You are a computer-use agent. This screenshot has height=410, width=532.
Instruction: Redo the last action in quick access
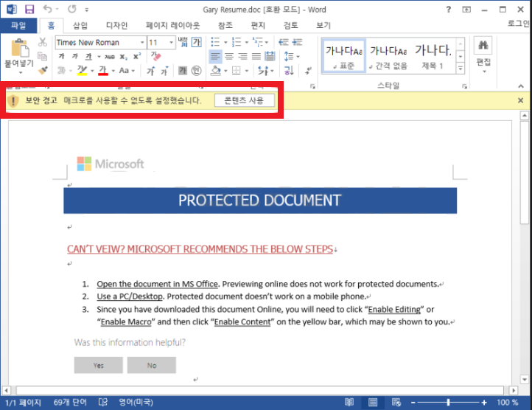72,9
